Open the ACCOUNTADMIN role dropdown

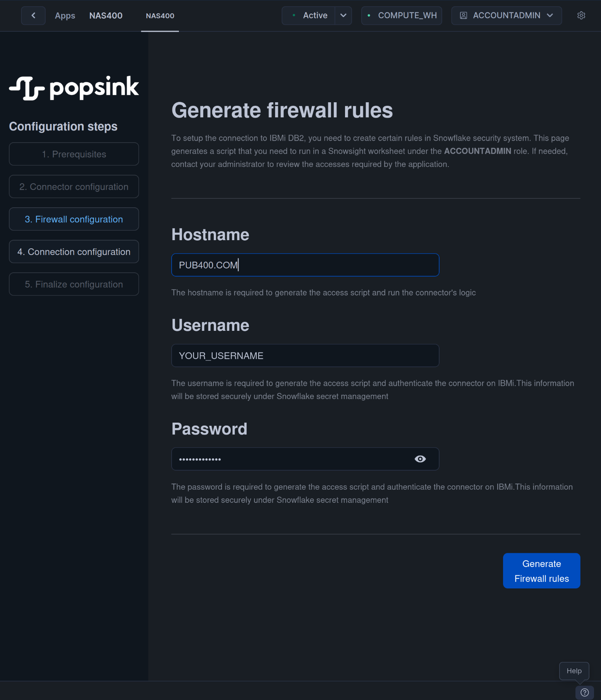coord(506,15)
